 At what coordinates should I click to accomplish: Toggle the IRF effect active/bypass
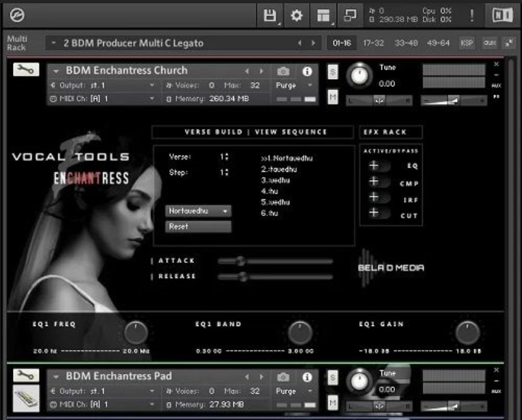(x=379, y=197)
